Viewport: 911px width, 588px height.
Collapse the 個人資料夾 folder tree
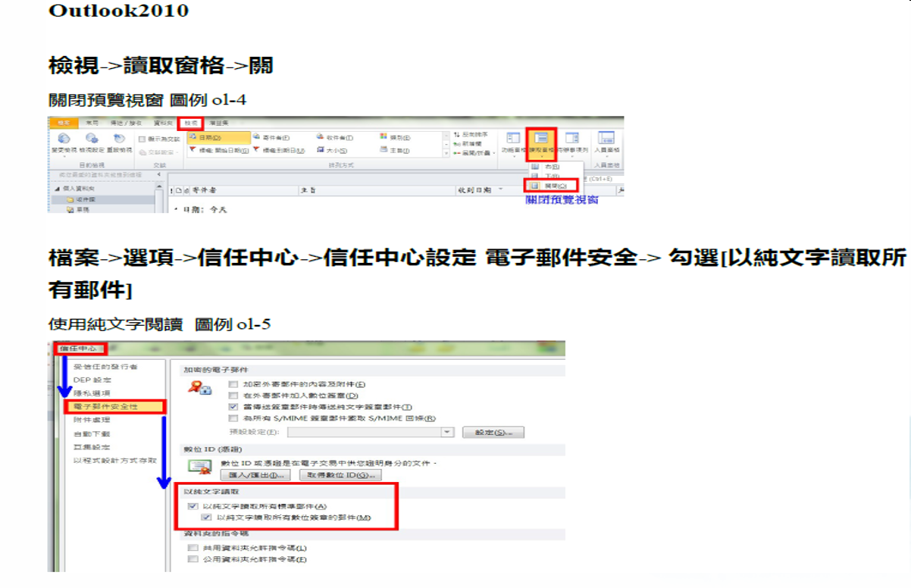(x=56, y=188)
